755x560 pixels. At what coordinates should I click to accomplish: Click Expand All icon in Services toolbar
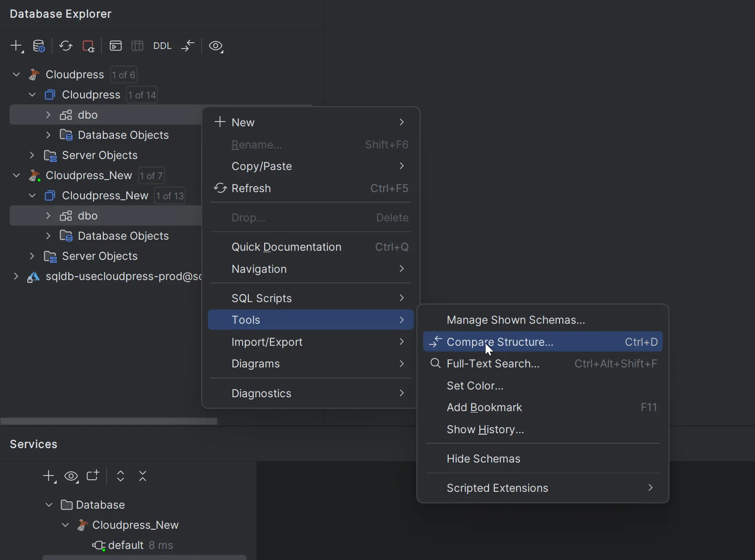(x=121, y=476)
